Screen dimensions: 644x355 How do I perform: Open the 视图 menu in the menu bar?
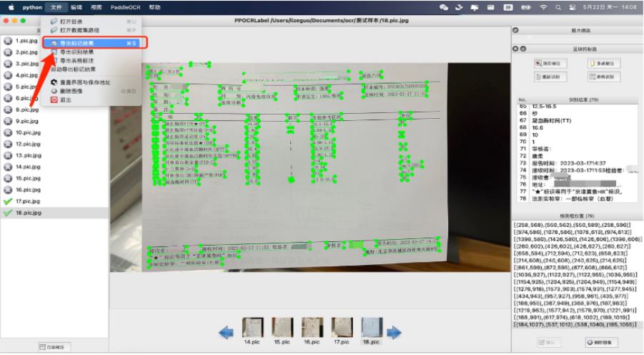96,7
